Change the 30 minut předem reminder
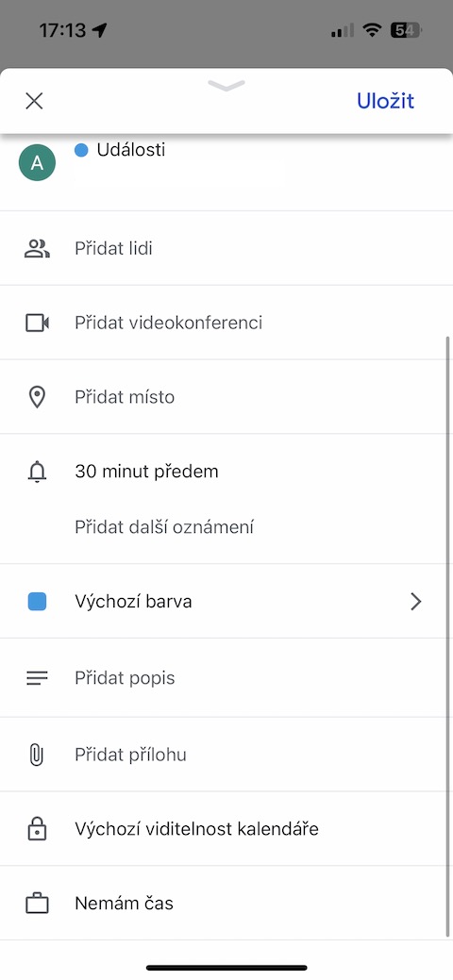 click(146, 472)
